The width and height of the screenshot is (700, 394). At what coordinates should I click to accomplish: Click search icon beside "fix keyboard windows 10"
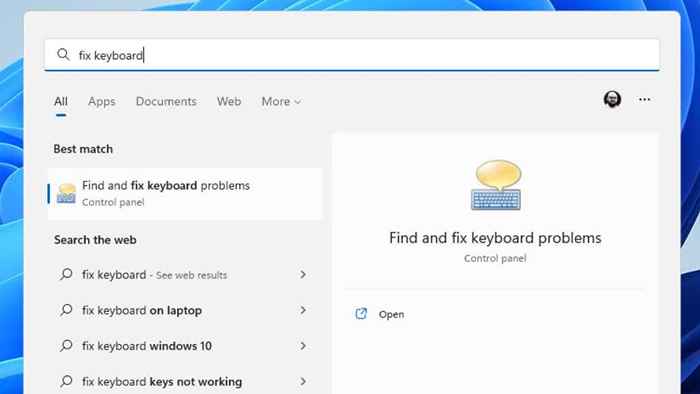click(66, 346)
